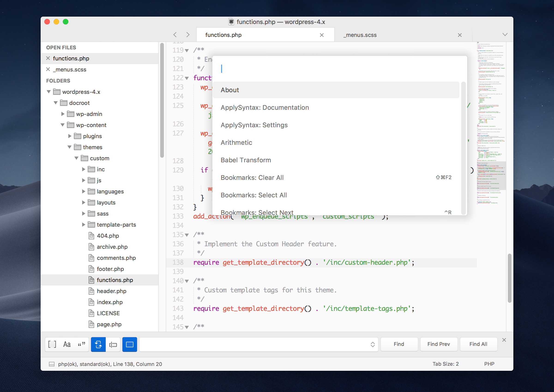
Task: Click the Find Prev button
Action: click(439, 344)
